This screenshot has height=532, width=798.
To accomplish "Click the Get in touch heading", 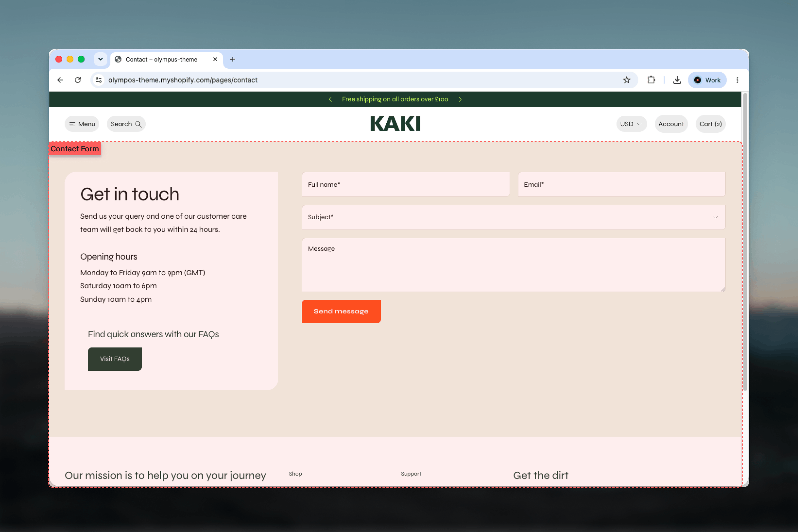I will click(129, 194).
